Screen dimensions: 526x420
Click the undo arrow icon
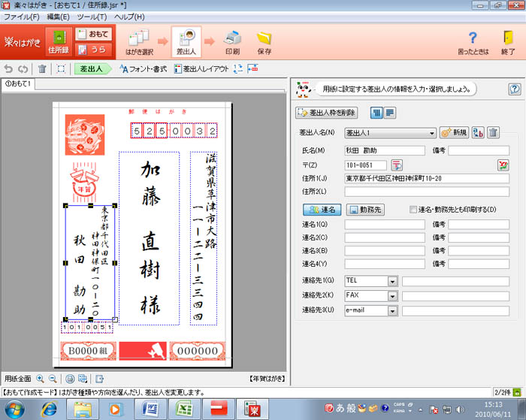[8, 68]
